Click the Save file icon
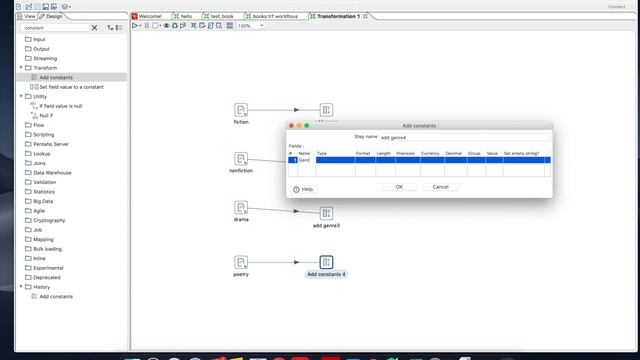640x360 pixels. point(45,7)
